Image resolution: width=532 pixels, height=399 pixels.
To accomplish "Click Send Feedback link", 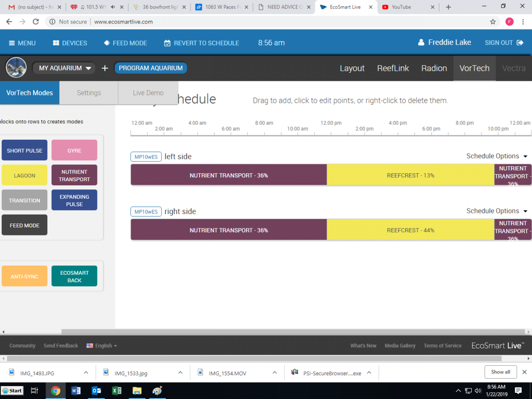I will (x=61, y=346).
